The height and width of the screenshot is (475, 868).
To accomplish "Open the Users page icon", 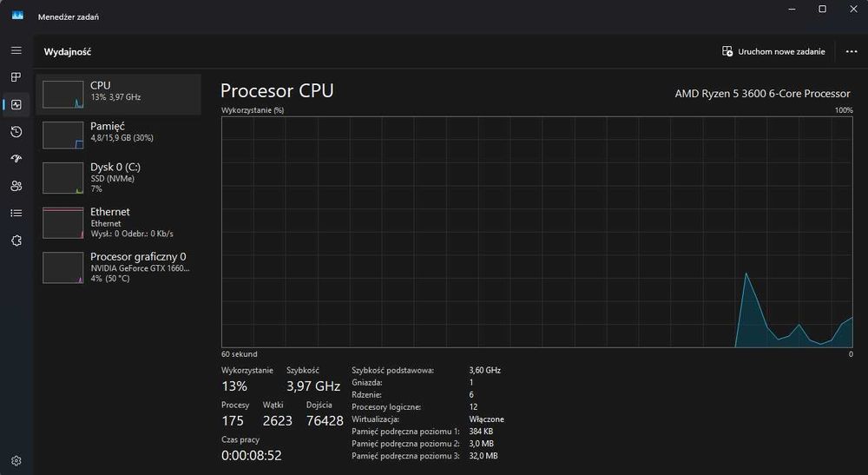I will tap(16, 186).
